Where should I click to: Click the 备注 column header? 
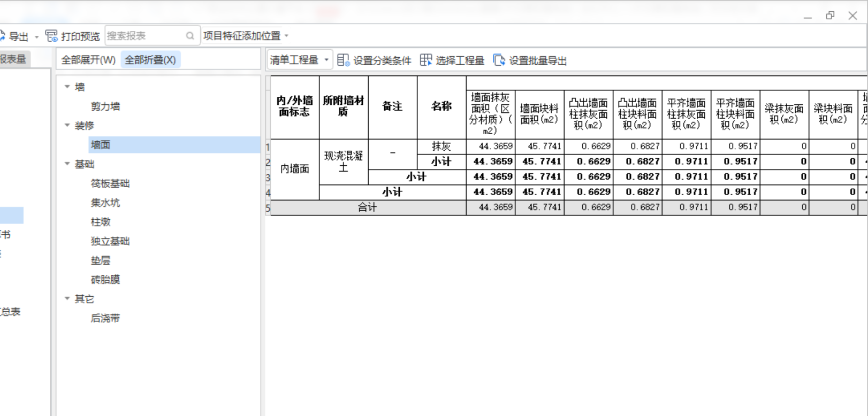pyautogui.click(x=392, y=107)
